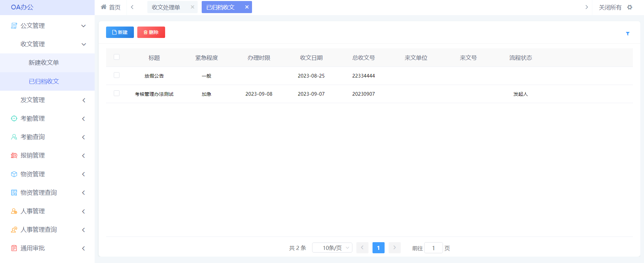Click the settings gear icon

point(630,7)
